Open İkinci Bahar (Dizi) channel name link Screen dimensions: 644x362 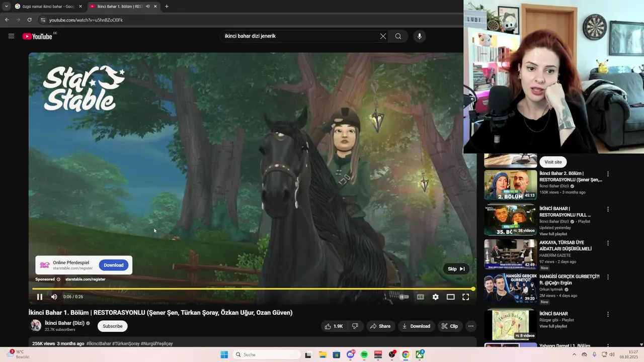coord(64,323)
